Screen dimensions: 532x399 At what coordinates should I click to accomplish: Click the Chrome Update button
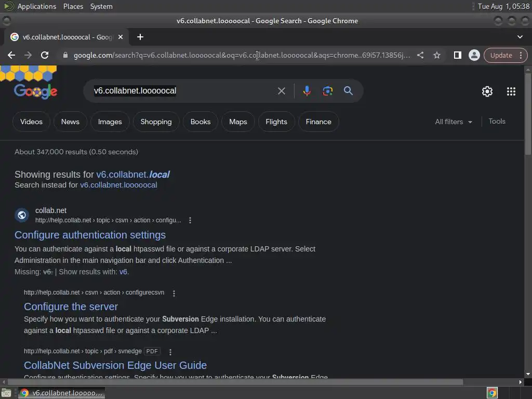click(x=501, y=55)
